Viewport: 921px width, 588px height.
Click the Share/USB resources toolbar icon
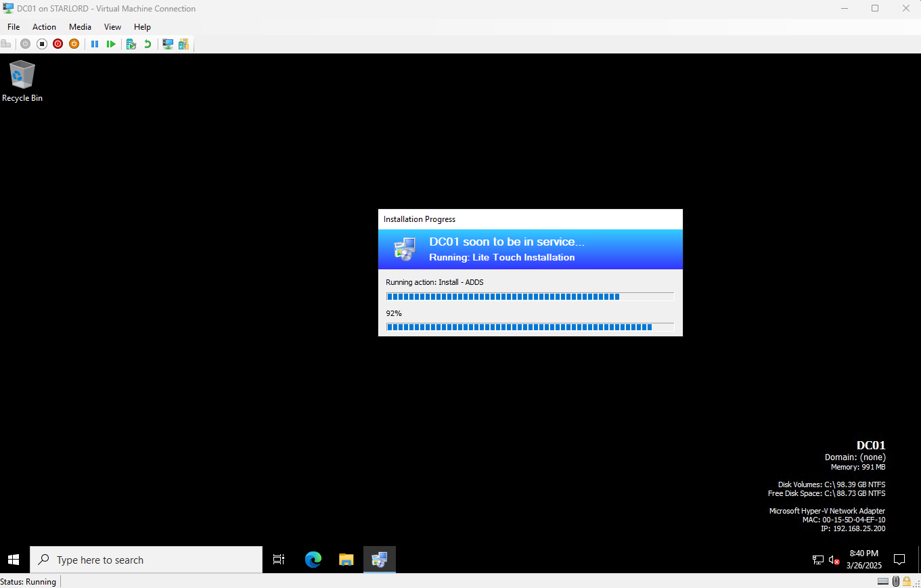click(183, 44)
